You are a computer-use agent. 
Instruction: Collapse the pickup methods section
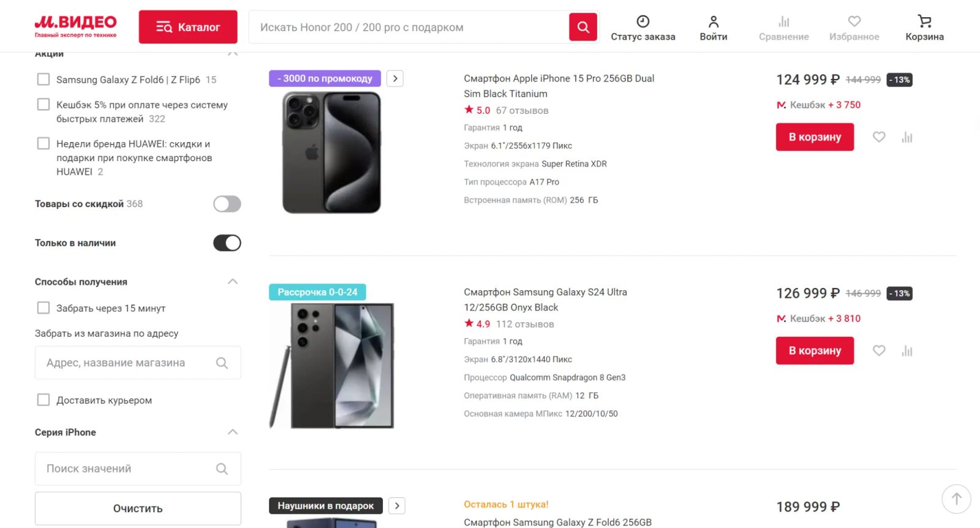coord(233,282)
